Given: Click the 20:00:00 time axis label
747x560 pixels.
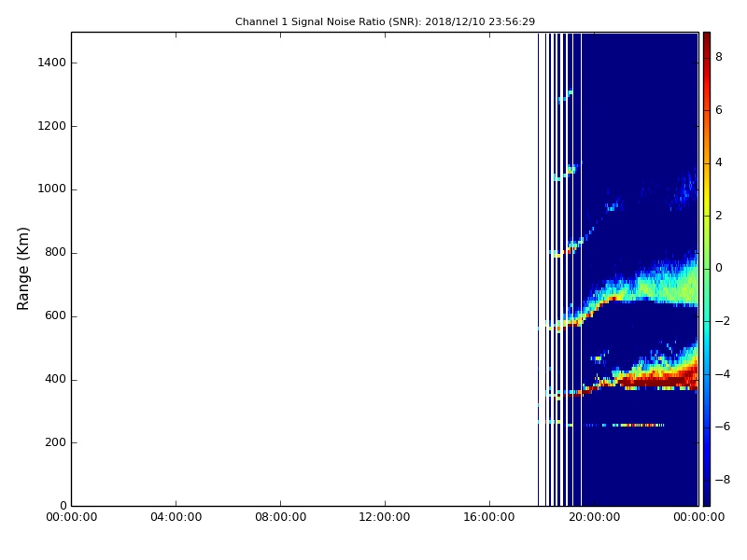Looking at the screenshot, I should pos(594,517).
